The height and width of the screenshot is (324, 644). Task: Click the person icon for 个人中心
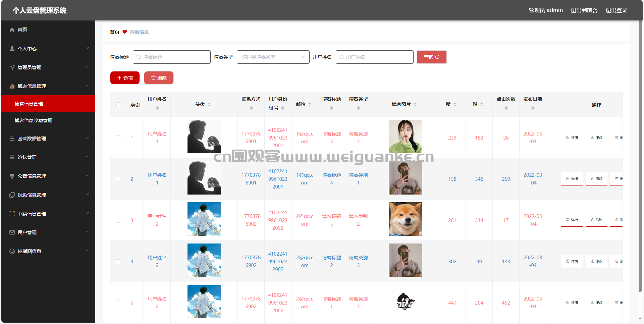(x=12, y=49)
